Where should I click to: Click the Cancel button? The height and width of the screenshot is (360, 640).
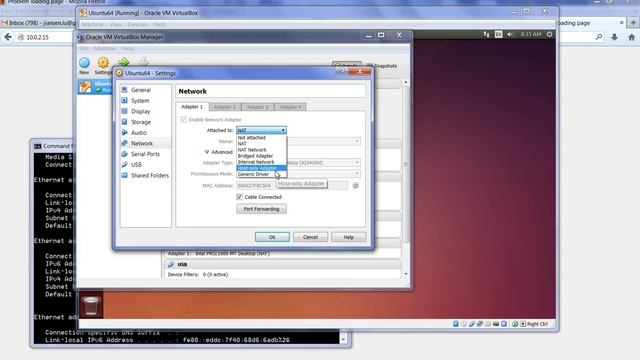point(310,237)
